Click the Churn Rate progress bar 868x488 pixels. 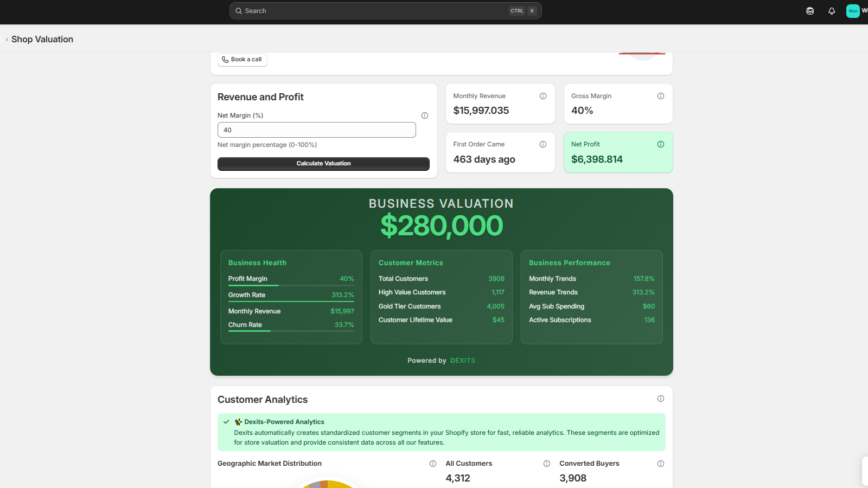pyautogui.click(x=291, y=331)
